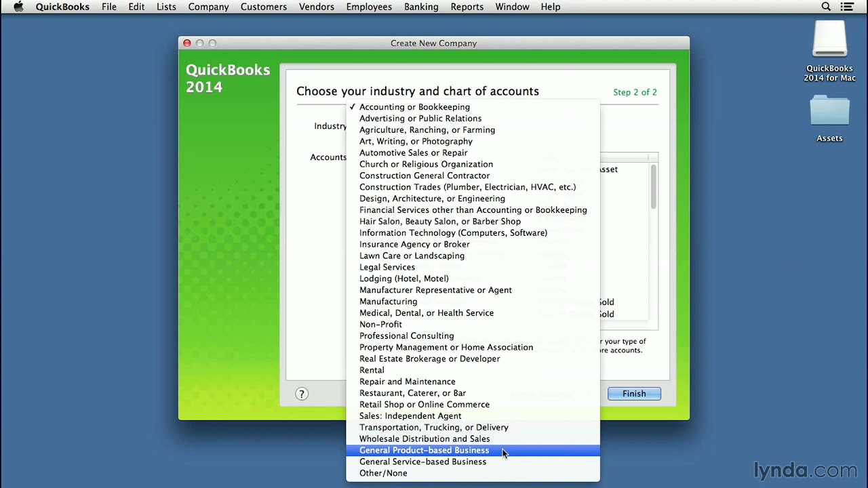Open the Apple menu
The height and width of the screenshot is (488, 868).
pos(18,7)
